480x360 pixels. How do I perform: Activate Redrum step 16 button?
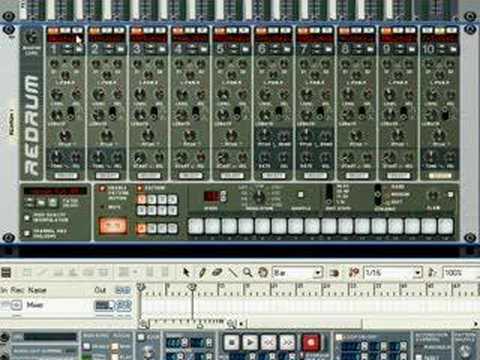click(445, 226)
